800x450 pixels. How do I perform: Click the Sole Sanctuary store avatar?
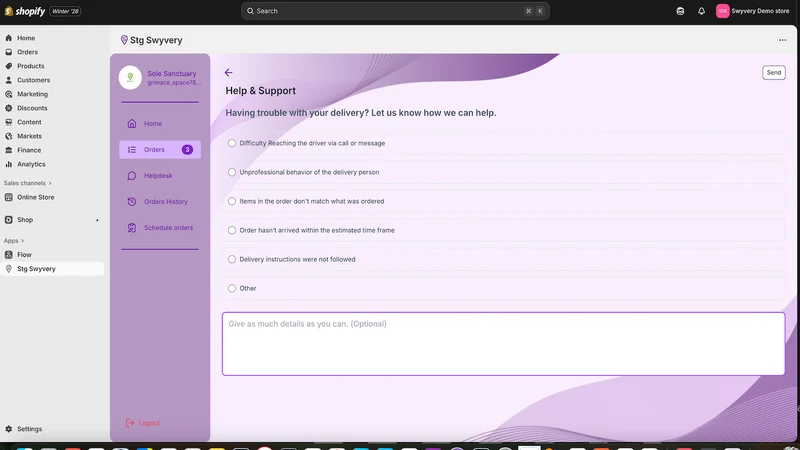130,78
